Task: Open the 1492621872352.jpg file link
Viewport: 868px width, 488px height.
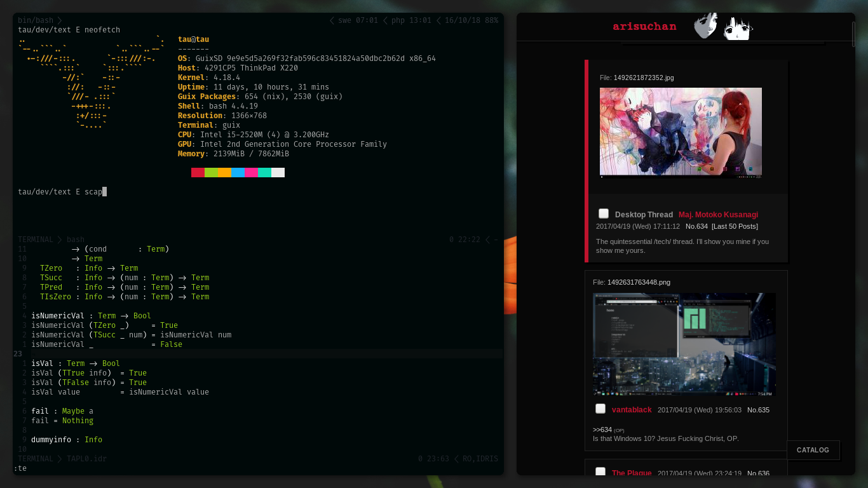Action: 643,78
